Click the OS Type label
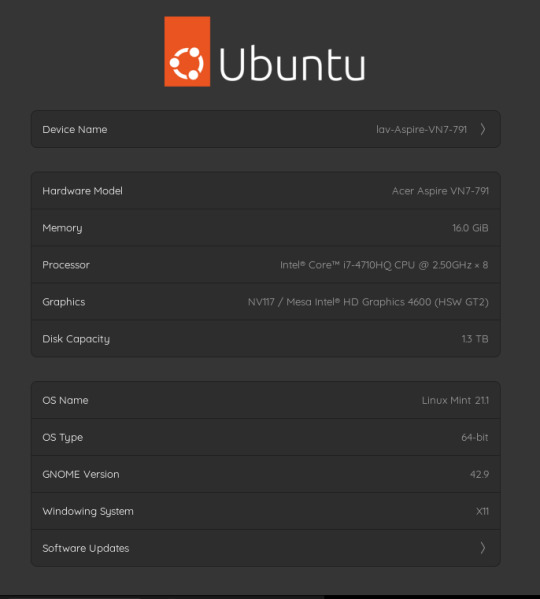The width and height of the screenshot is (540, 599). 63,437
